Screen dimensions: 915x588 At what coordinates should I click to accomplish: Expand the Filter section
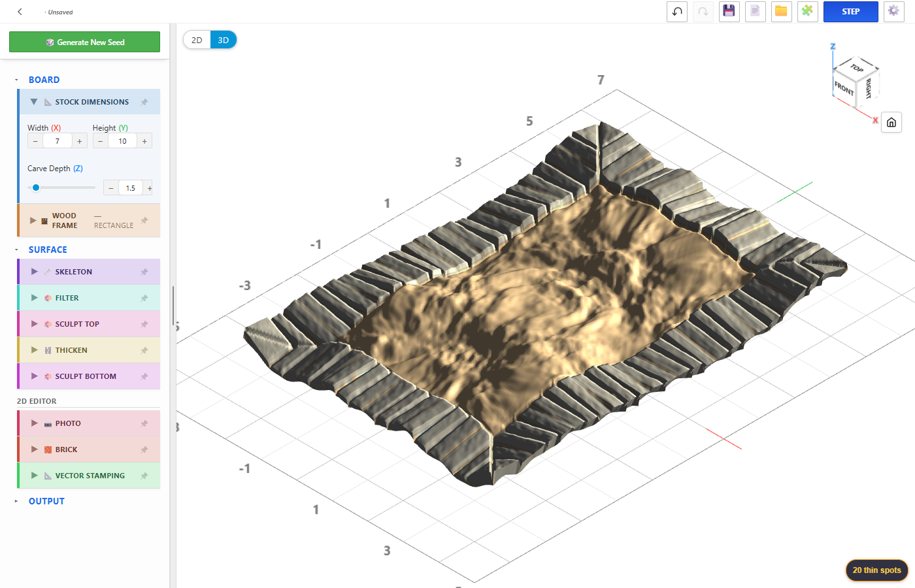pos(35,298)
